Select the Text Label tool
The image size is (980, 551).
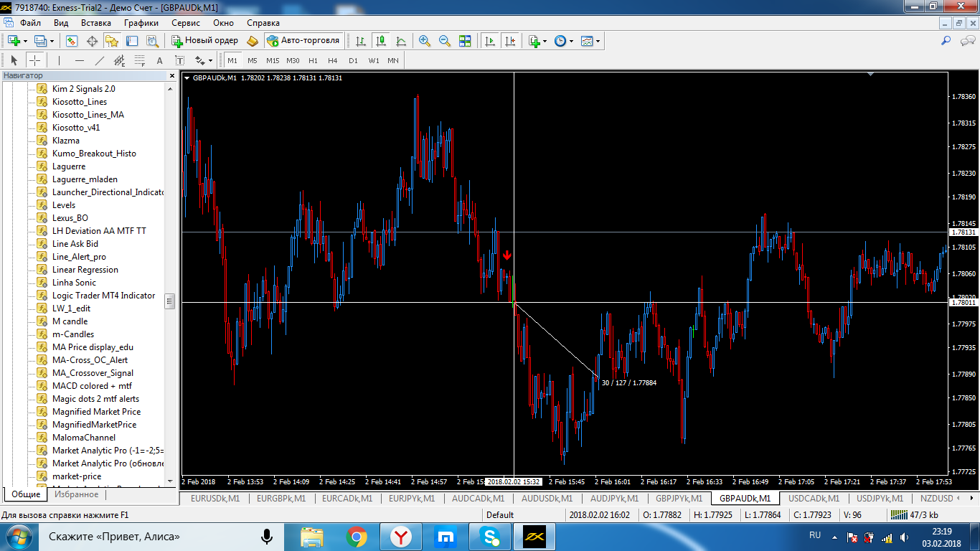tap(179, 60)
